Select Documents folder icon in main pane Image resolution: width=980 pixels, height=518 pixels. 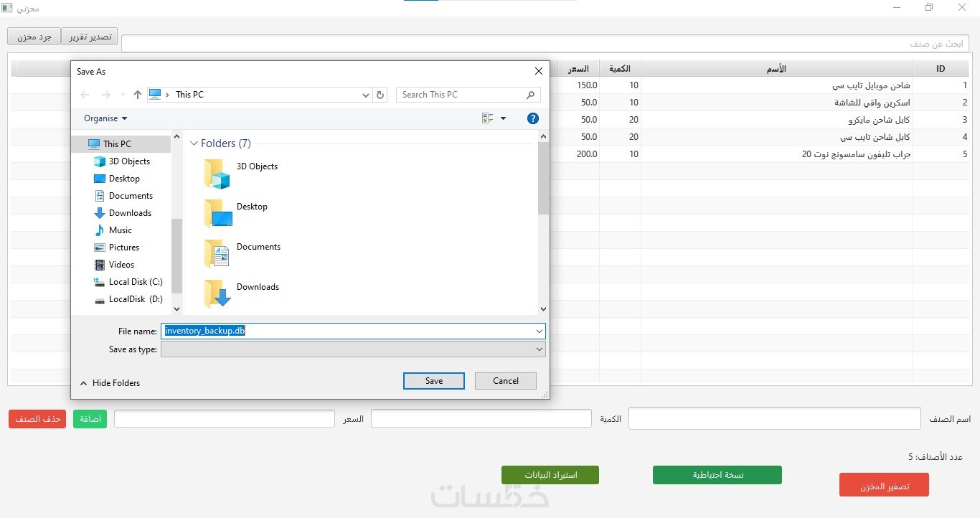click(217, 253)
